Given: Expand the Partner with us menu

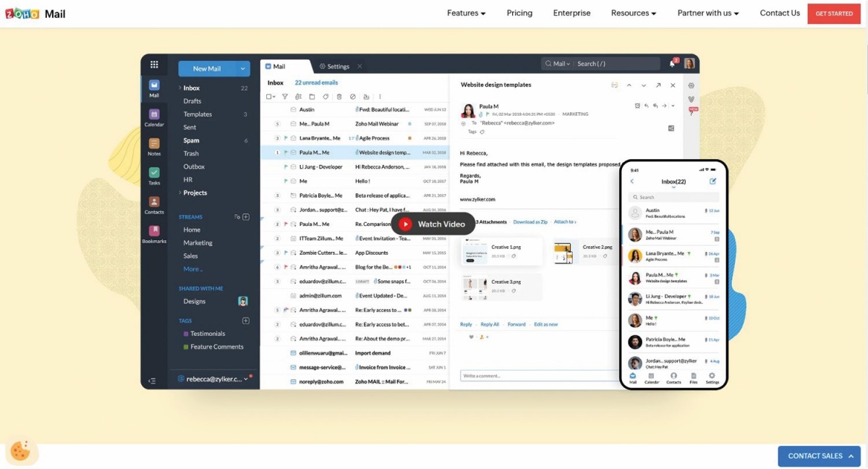Looking at the screenshot, I should pos(708,13).
